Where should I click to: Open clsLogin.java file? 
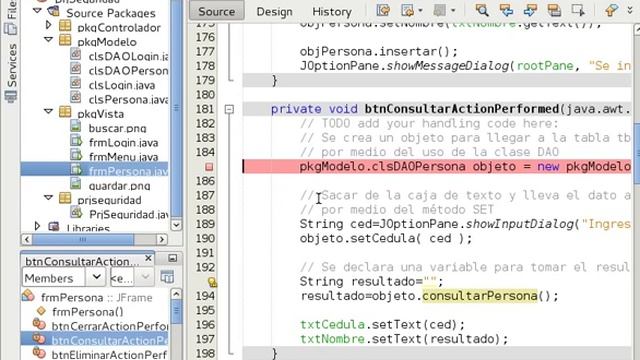[122, 85]
